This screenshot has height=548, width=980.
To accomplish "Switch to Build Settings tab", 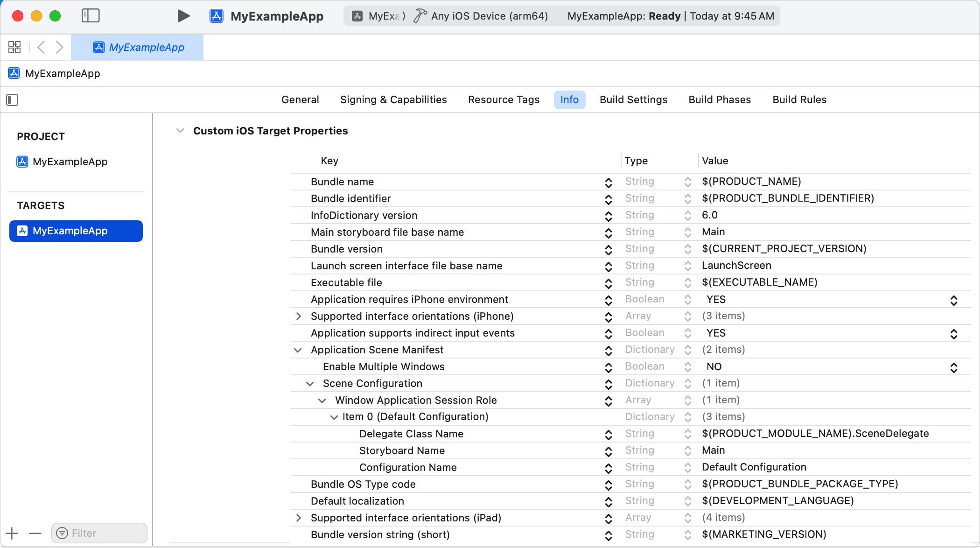I will 633,100.
